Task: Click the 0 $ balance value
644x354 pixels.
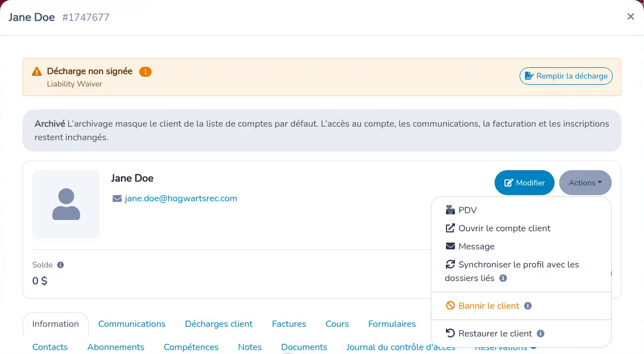Action: (40, 281)
